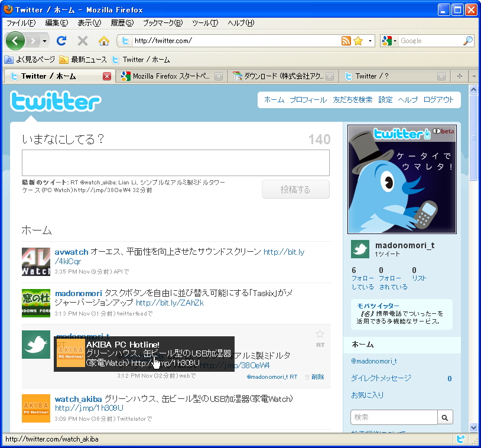Click the Twitter logo at top left

(55, 102)
